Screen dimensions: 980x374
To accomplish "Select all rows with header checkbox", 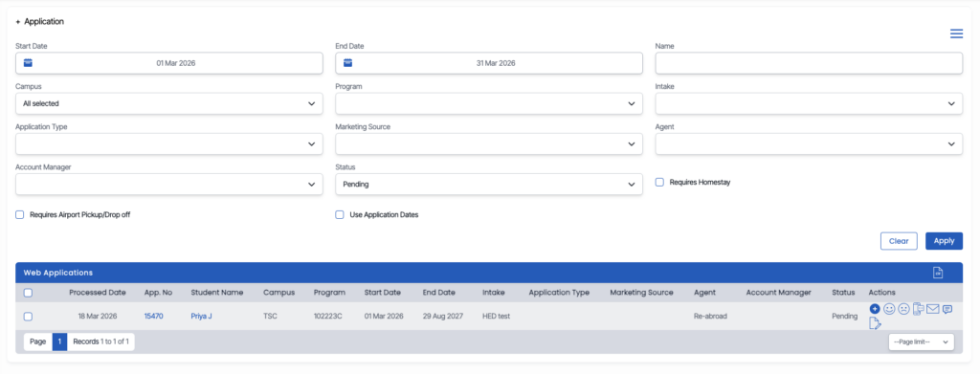I will [28, 292].
